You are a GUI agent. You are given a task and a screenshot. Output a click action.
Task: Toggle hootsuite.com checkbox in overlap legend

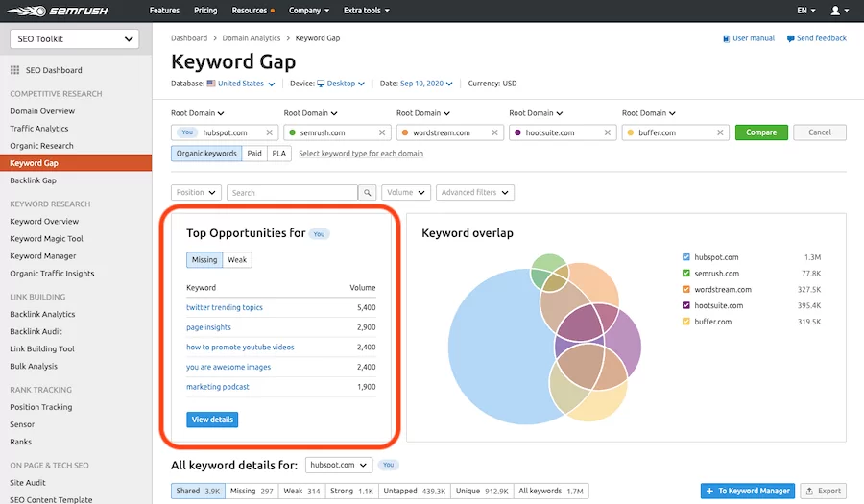point(686,305)
